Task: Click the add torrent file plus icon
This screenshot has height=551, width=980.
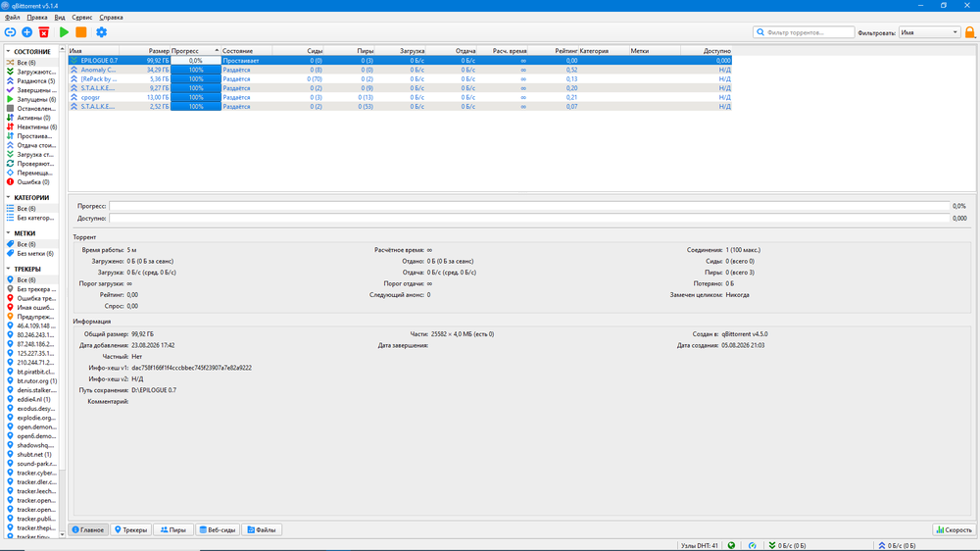Action: pyautogui.click(x=26, y=32)
